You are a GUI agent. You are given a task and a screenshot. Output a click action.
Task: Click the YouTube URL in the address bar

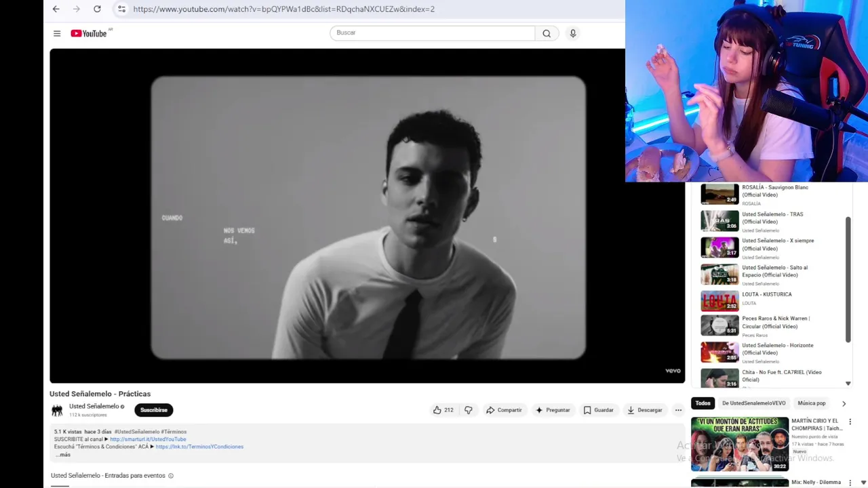(x=283, y=9)
